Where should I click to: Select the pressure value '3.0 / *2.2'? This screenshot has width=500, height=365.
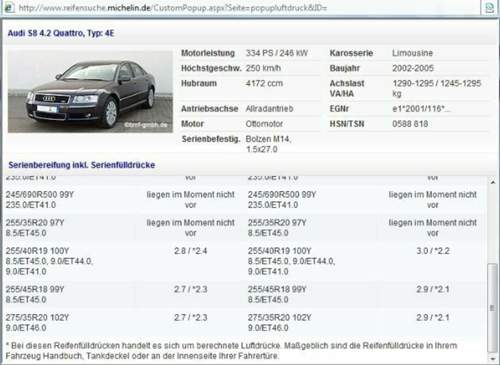(x=433, y=251)
